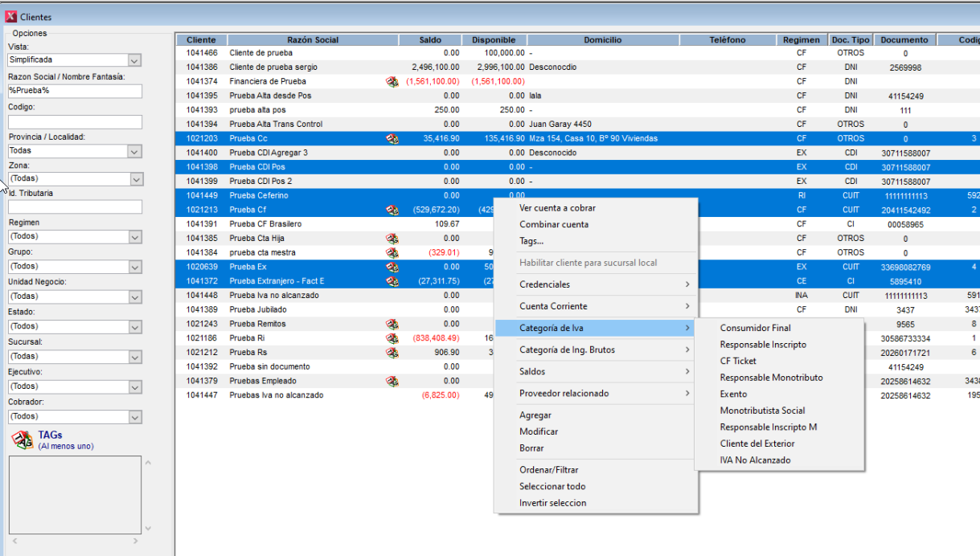Click the red X Clientes window icon
Image resolution: width=980 pixels, height=556 pixels.
(10, 17)
